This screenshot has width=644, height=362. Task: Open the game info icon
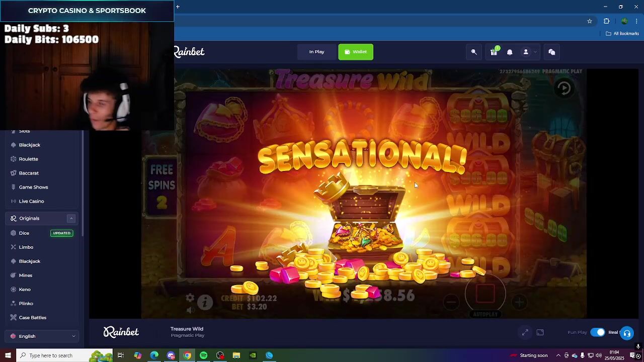(x=205, y=302)
